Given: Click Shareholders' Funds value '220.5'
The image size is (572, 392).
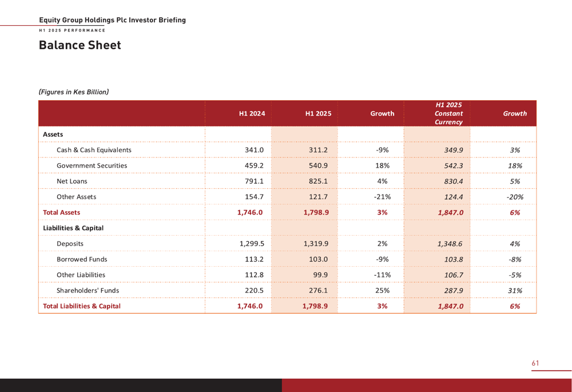Looking at the screenshot, I should [x=254, y=291].
